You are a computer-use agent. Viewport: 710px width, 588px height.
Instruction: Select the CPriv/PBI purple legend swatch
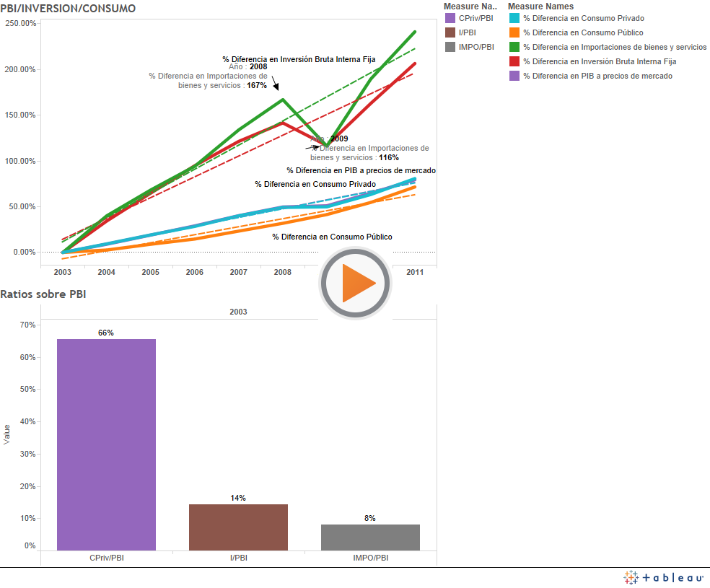point(450,18)
